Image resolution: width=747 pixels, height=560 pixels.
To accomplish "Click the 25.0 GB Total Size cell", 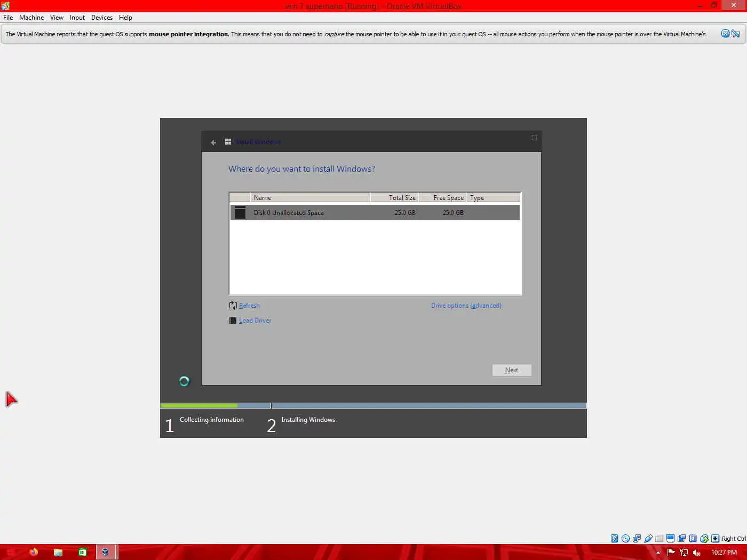I will pos(405,212).
